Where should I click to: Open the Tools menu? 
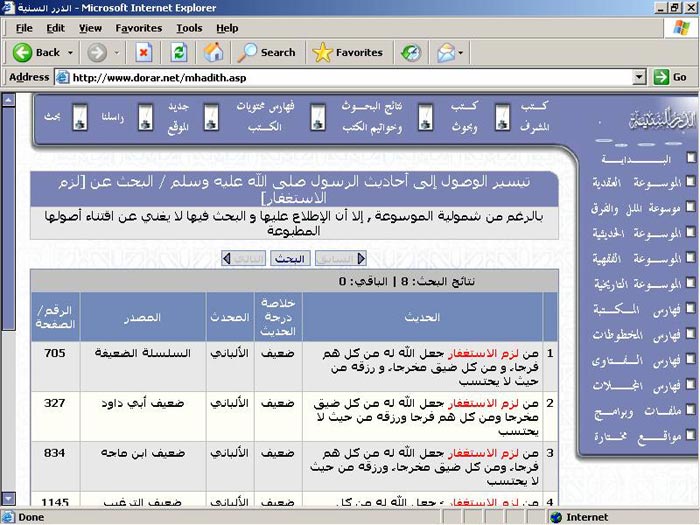tap(189, 28)
